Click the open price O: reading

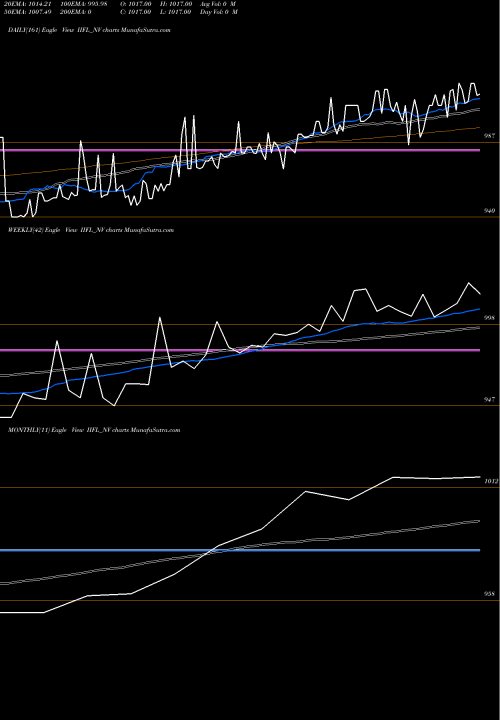point(136,4)
